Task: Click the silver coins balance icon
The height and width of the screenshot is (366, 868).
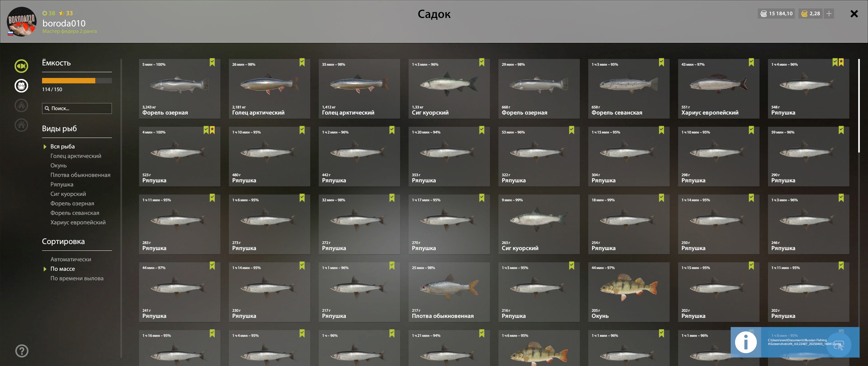Action: click(764, 14)
